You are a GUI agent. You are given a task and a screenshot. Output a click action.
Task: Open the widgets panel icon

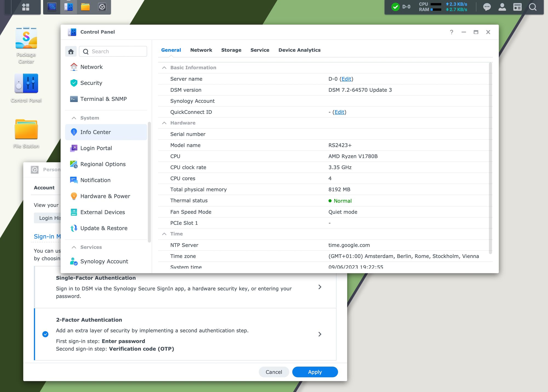click(517, 7)
